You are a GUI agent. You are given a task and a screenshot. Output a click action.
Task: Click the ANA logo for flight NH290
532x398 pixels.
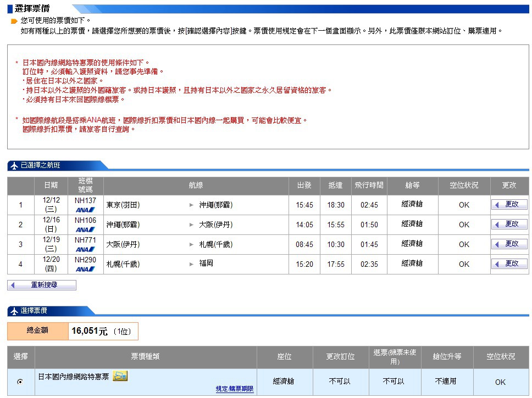point(85,269)
